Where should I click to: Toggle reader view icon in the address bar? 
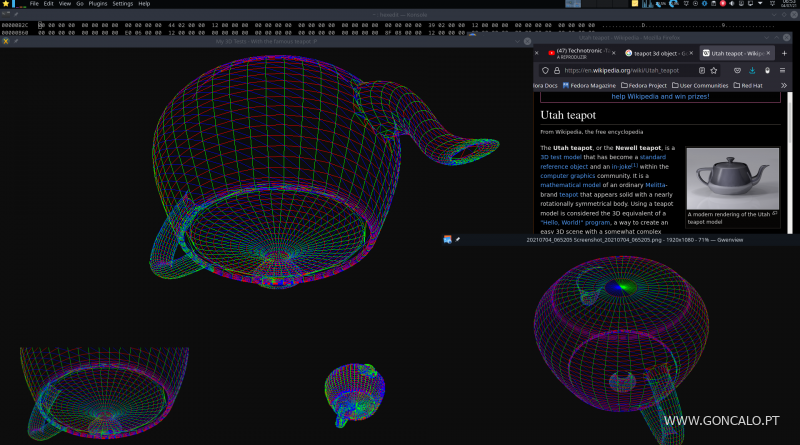[x=701, y=70]
